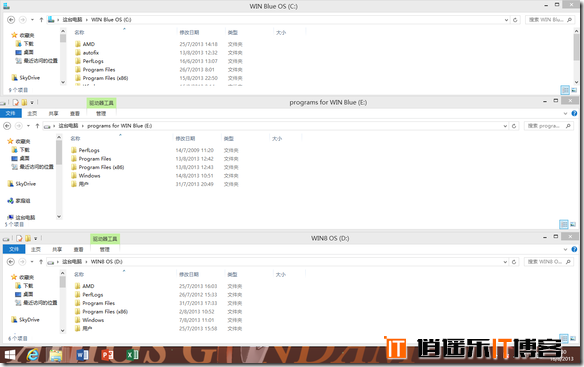The width and height of the screenshot is (584, 367).
Task: Click the search box in C: window
Action: coord(549,20)
